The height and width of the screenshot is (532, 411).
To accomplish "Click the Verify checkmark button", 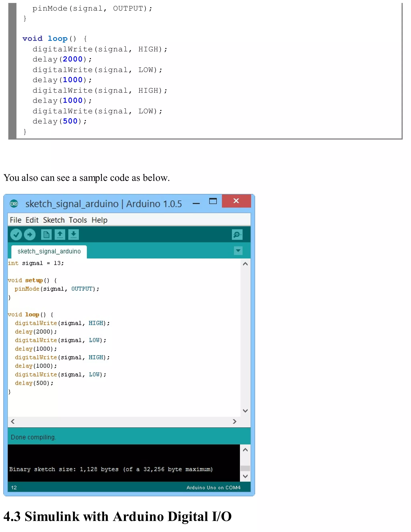I will point(16,234).
